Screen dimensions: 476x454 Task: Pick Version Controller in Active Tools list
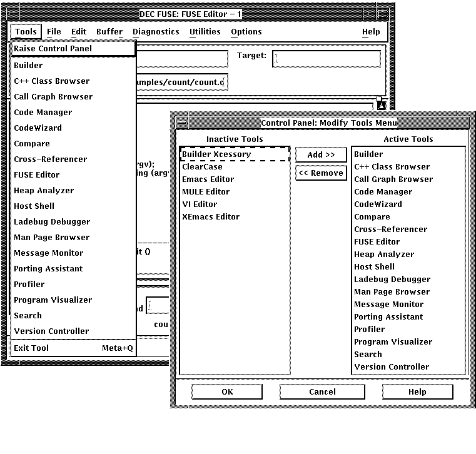[392, 367]
